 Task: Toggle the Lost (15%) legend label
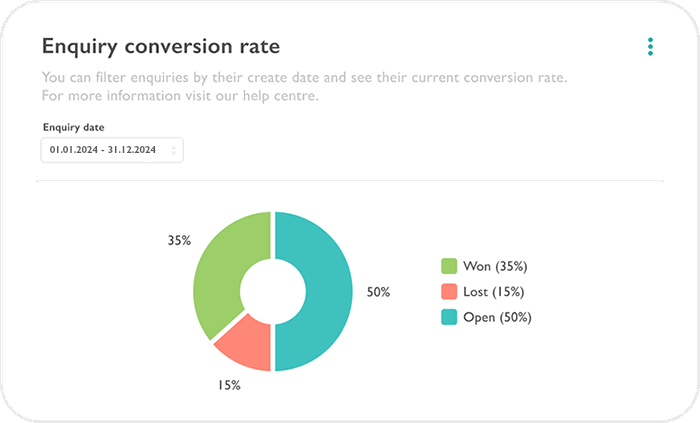click(493, 292)
